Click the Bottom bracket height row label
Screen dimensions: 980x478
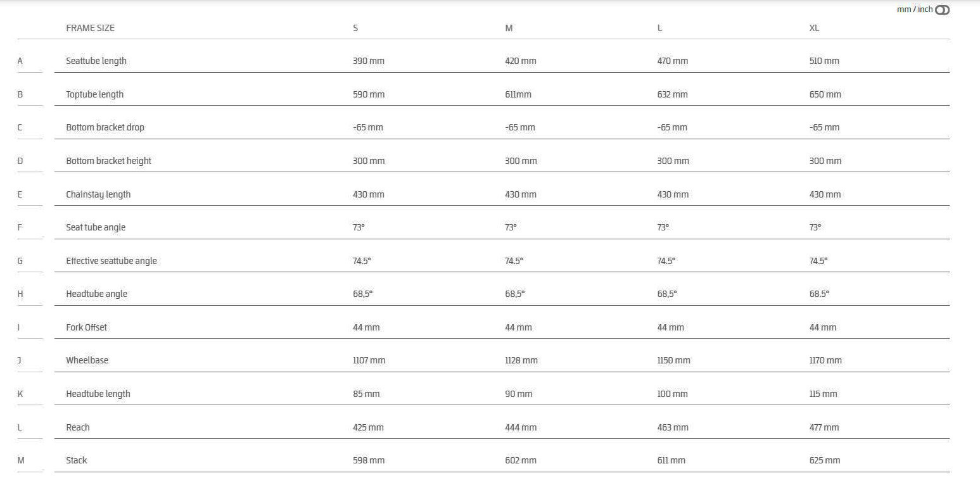[108, 161]
